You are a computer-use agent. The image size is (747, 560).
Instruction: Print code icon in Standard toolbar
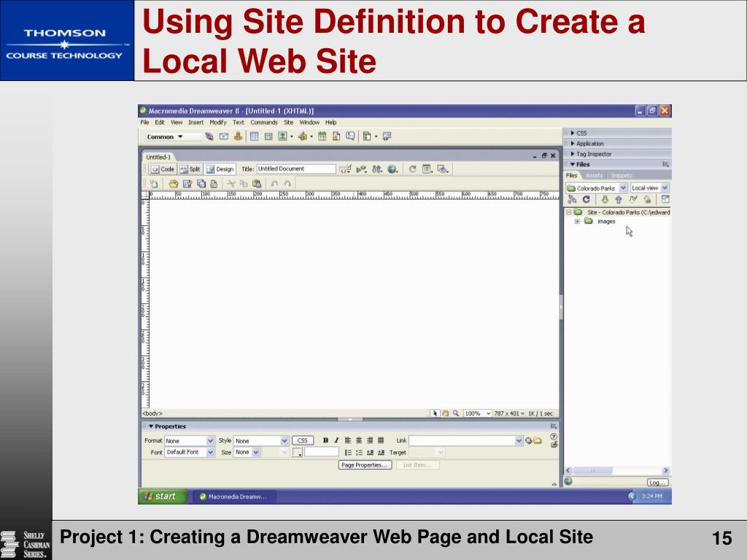(x=214, y=184)
